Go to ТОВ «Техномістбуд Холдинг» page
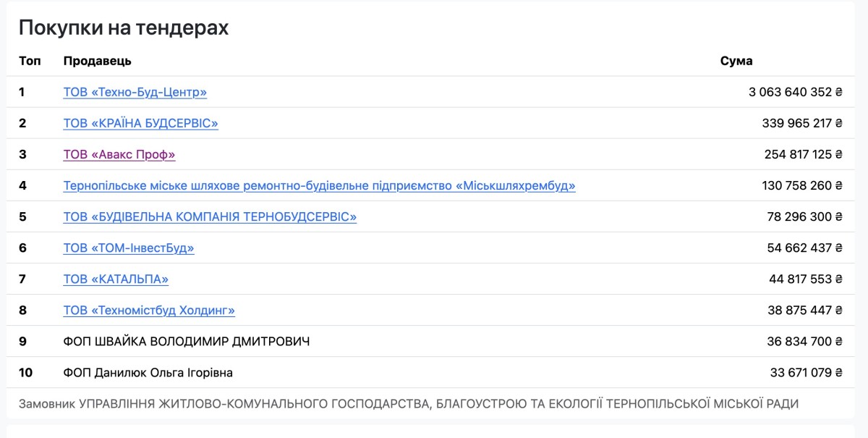 [149, 310]
